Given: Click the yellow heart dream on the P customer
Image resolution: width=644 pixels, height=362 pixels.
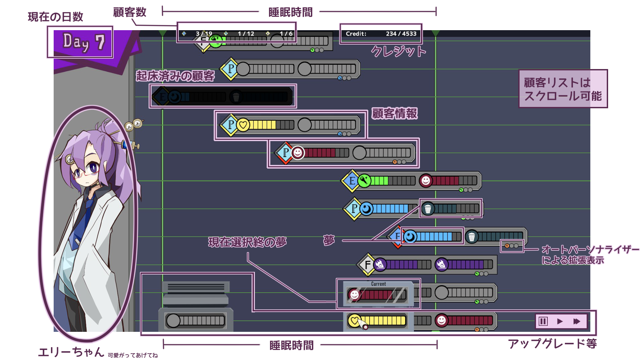Looking at the screenshot, I should coord(244,125).
